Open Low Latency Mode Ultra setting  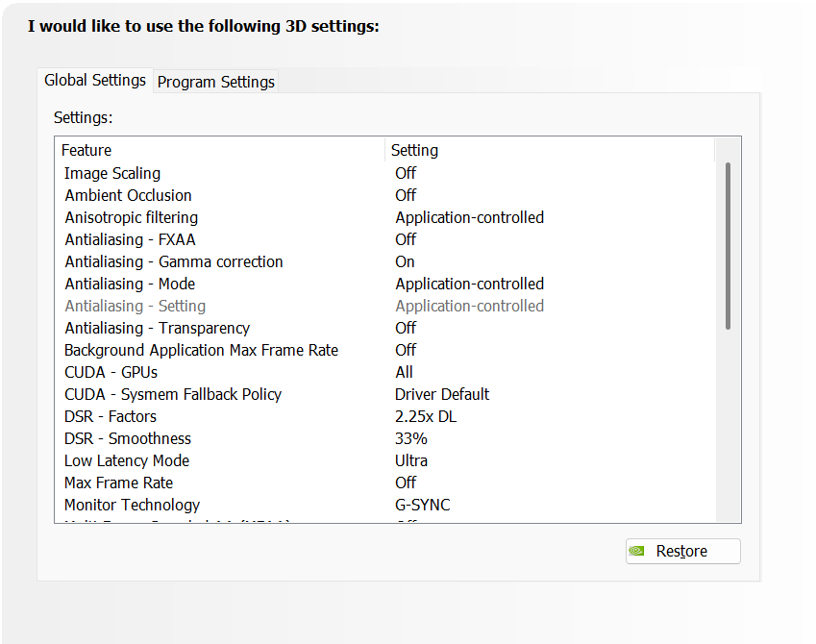click(411, 461)
